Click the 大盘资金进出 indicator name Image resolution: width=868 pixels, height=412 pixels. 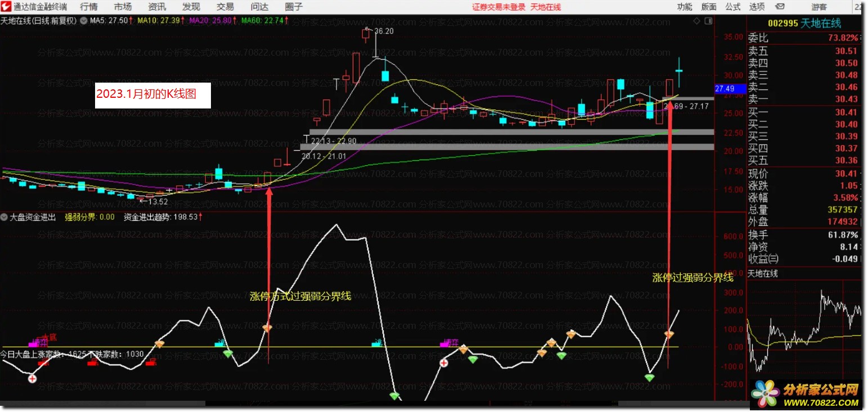coord(33,217)
